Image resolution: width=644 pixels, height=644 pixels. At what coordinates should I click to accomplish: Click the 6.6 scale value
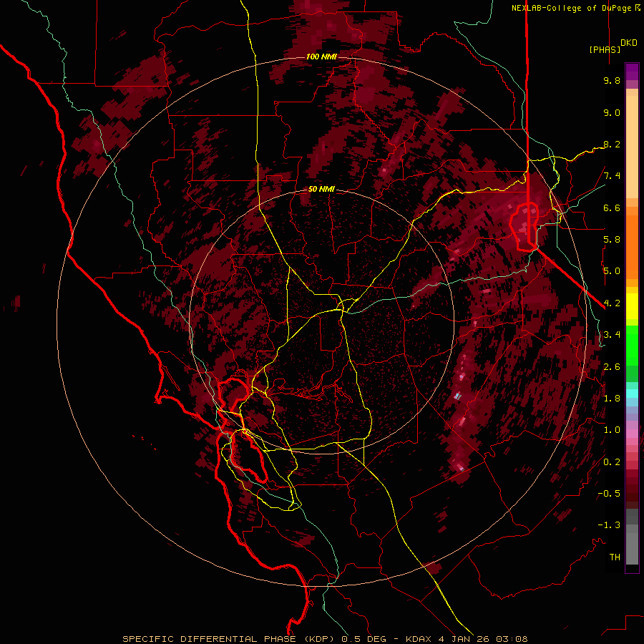pyautogui.click(x=612, y=208)
